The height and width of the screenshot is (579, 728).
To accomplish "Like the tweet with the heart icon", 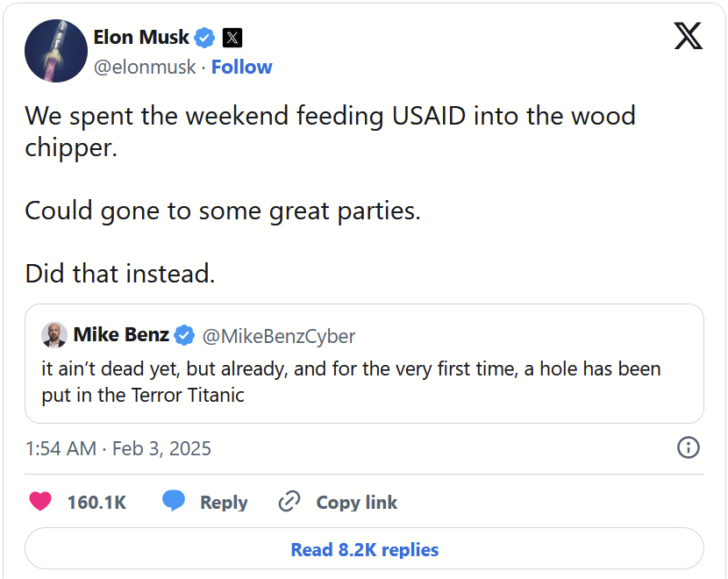I will tap(40, 502).
